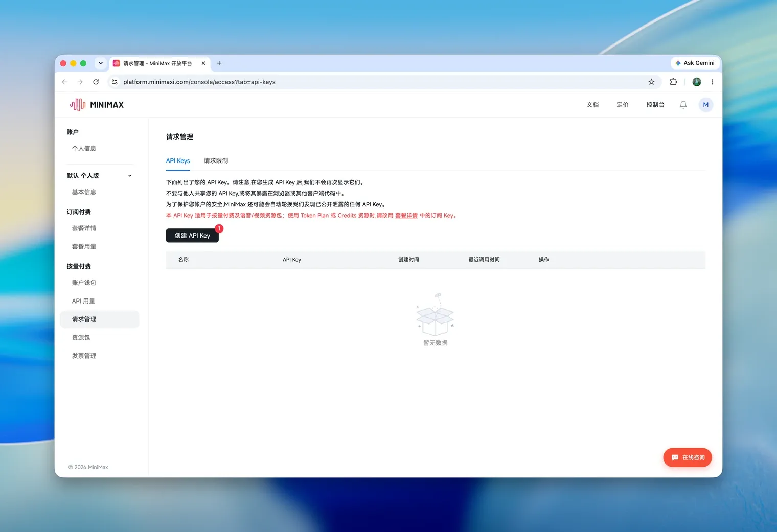
Task: Open the browser extensions puzzle icon
Action: click(673, 82)
